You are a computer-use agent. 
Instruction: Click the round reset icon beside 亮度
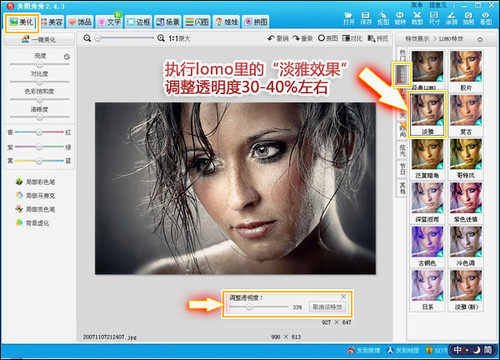[67, 57]
